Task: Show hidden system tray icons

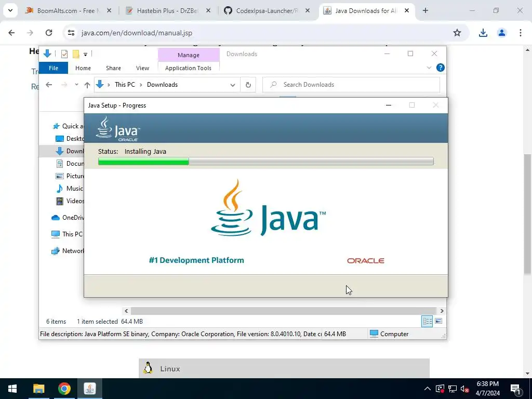Action: tap(428, 389)
